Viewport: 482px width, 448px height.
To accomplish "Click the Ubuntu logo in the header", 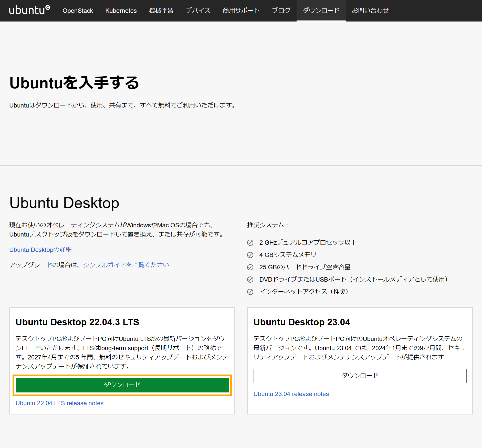I will (29, 10).
